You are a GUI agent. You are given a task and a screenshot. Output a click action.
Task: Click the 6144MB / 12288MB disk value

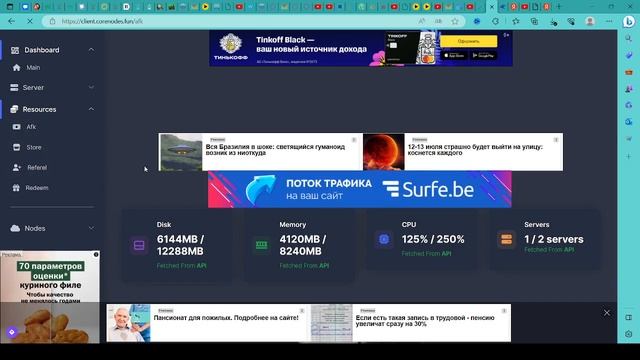tap(180, 245)
